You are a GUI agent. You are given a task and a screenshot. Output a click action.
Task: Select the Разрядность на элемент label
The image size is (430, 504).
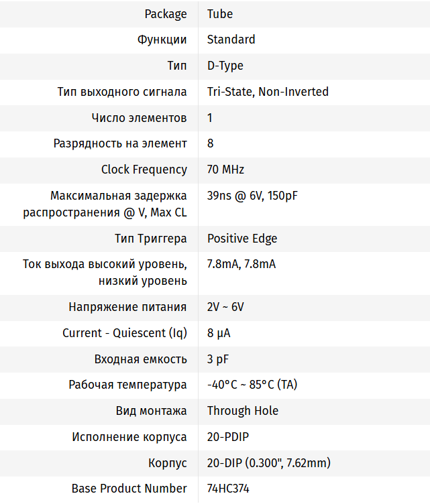pos(120,143)
